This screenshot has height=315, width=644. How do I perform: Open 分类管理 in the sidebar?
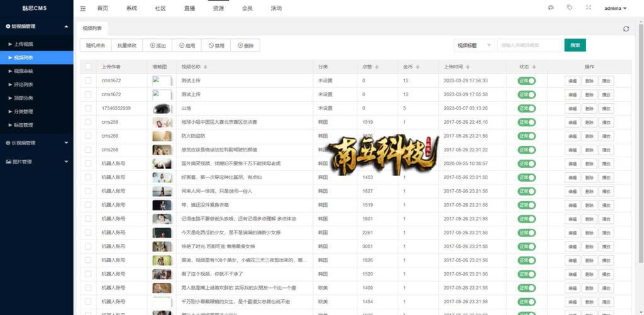point(36,111)
